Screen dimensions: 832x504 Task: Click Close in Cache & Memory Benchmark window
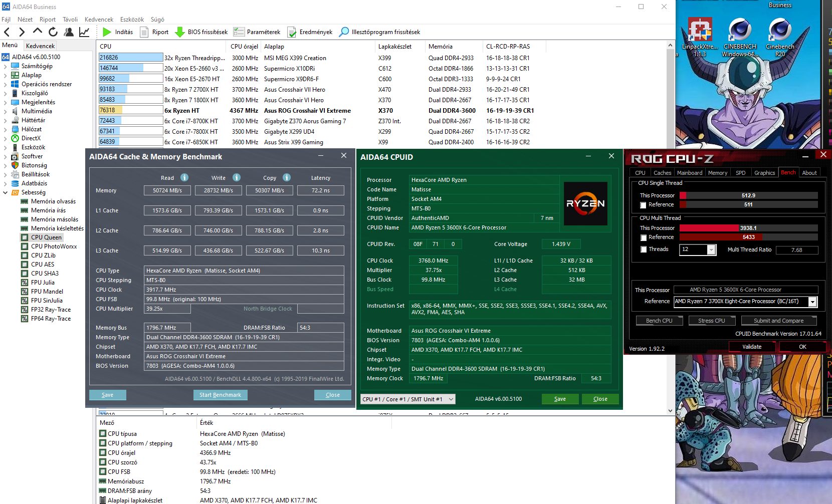333,395
